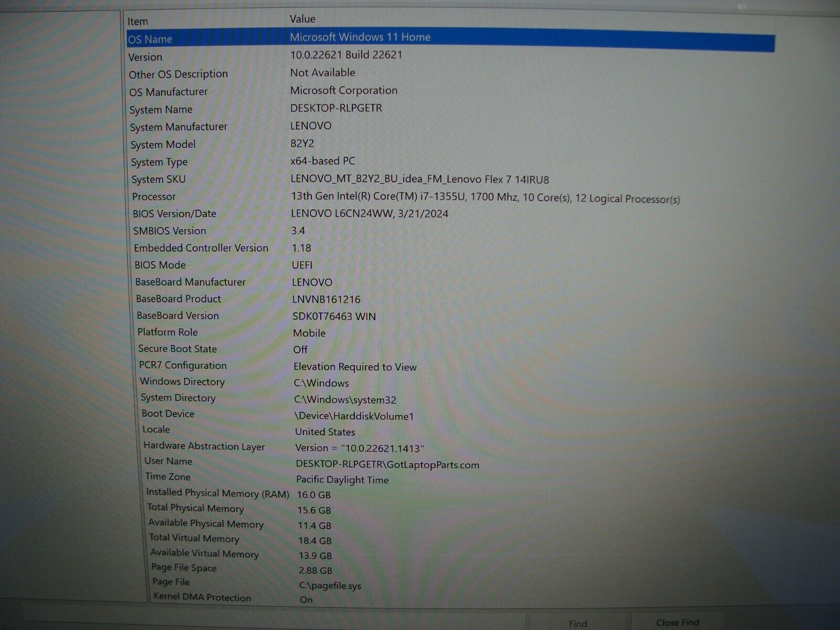Select the BaseBoard Product row
Screen dimensions: 840x630
[178, 299]
